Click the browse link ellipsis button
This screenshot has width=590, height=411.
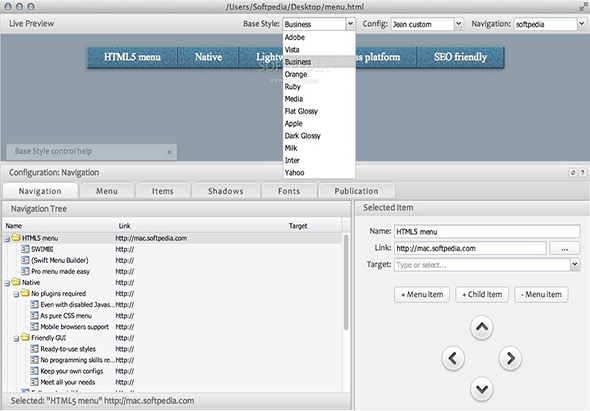click(564, 248)
